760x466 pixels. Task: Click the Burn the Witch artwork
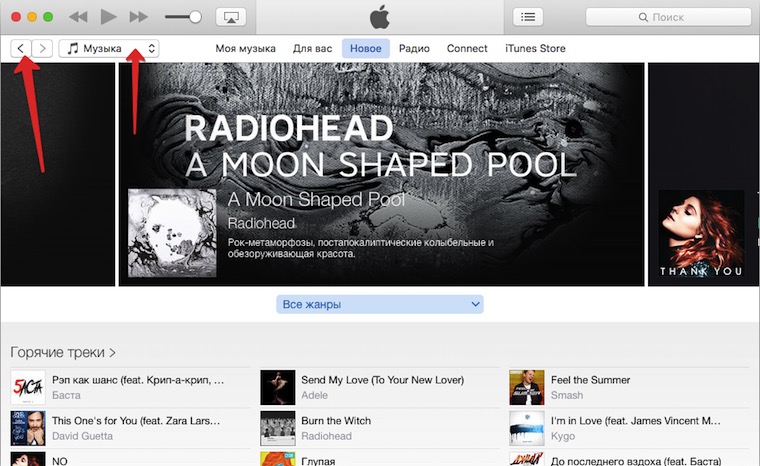point(278,428)
